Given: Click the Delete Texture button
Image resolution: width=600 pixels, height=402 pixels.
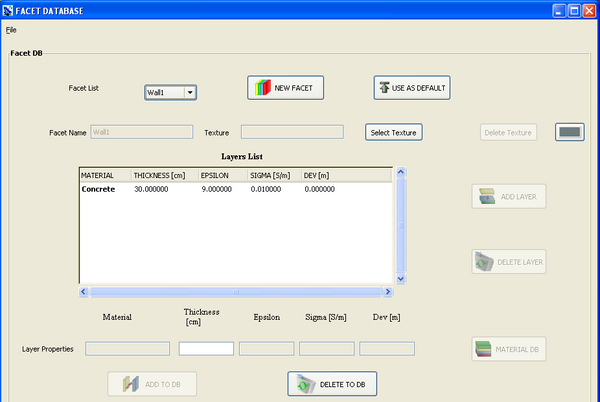Looking at the screenshot, I should 509,132.
